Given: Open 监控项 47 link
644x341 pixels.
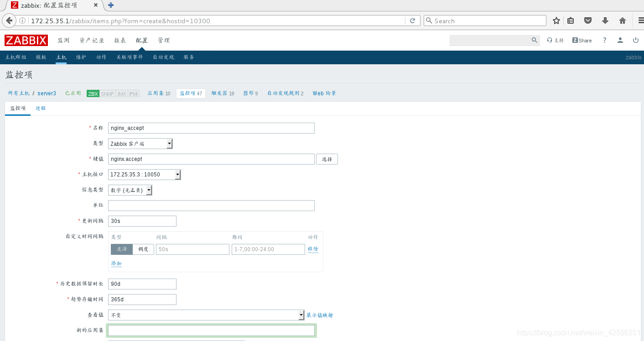Looking at the screenshot, I should point(191,93).
